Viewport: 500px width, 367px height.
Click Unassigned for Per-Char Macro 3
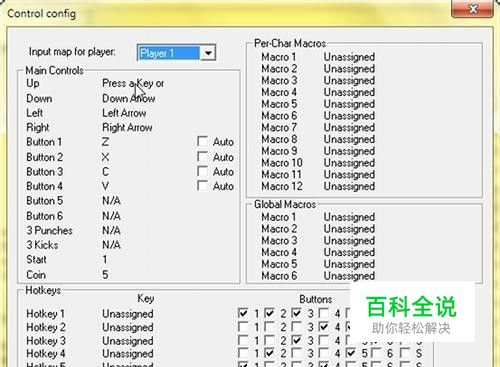tap(349, 80)
